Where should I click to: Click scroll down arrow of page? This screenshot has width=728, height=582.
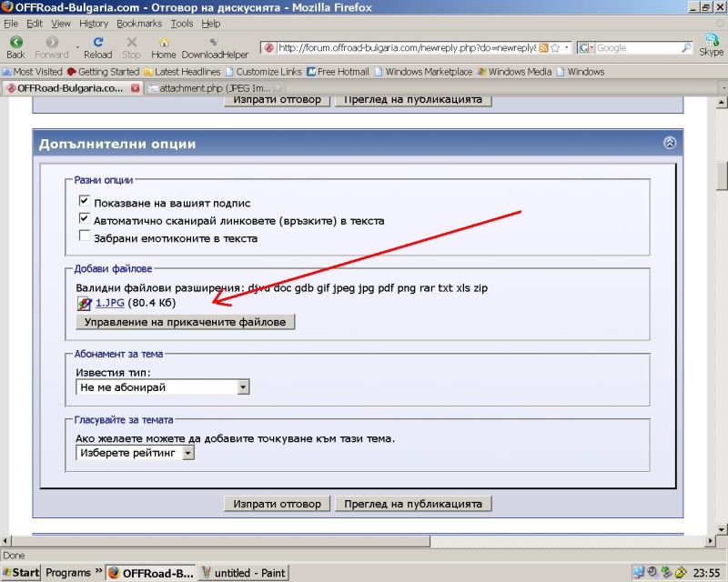tap(722, 529)
